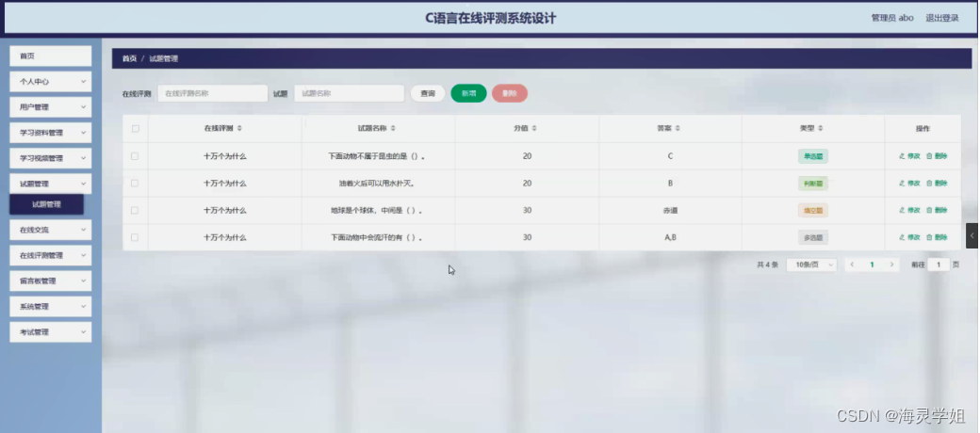Click the sort icon on 答案 column
980x433 pixels.
tap(678, 129)
